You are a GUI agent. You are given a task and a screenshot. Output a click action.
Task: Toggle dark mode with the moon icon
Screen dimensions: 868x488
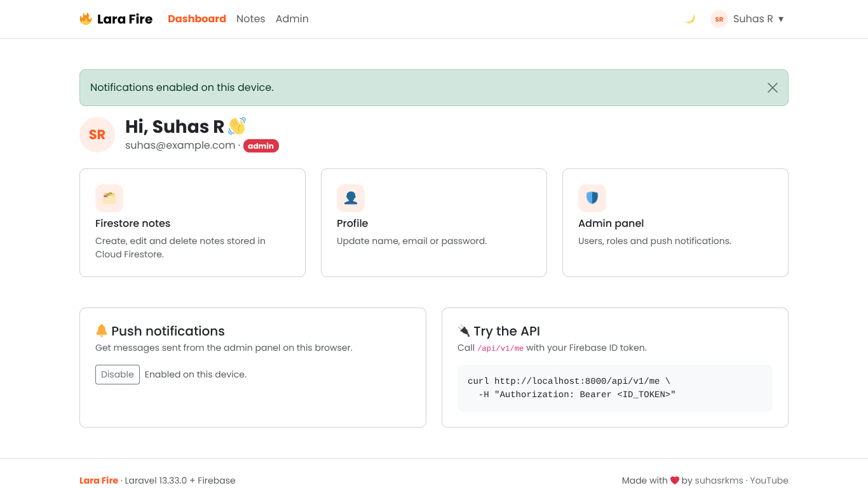pyautogui.click(x=690, y=19)
